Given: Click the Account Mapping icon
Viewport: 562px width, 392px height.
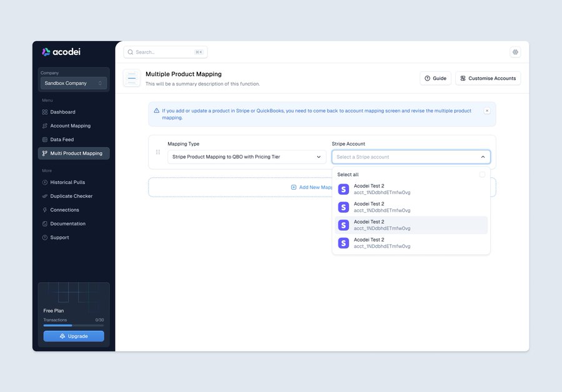Looking at the screenshot, I should (x=45, y=125).
